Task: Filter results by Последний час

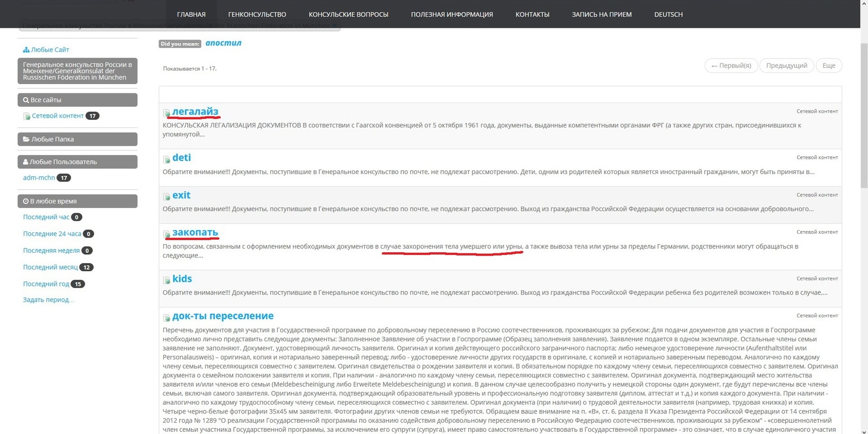Action: tap(46, 217)
